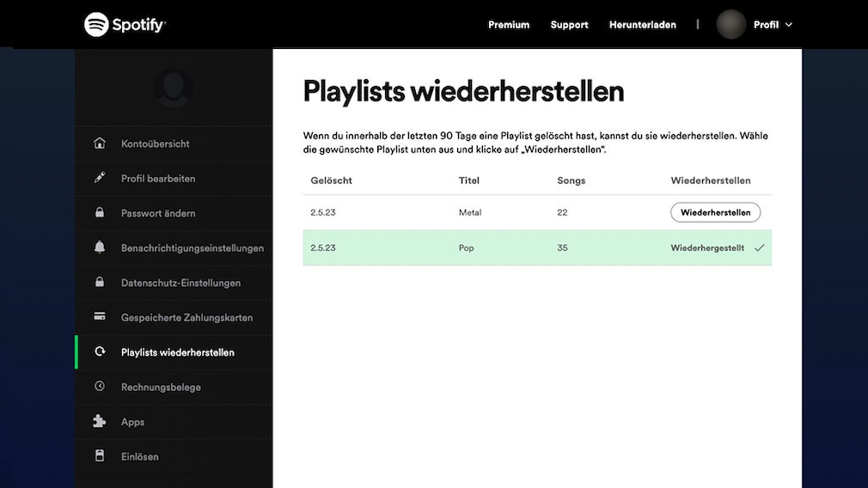Click the Pop playlist title in the table

(x=467, y=248)
